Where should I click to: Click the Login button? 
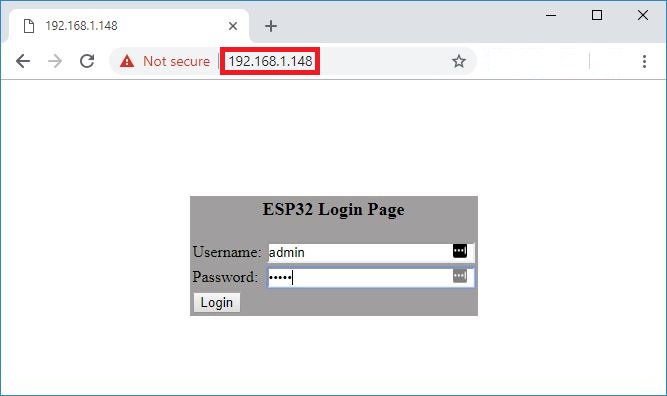pyautogui.click(x=217, y=302)
